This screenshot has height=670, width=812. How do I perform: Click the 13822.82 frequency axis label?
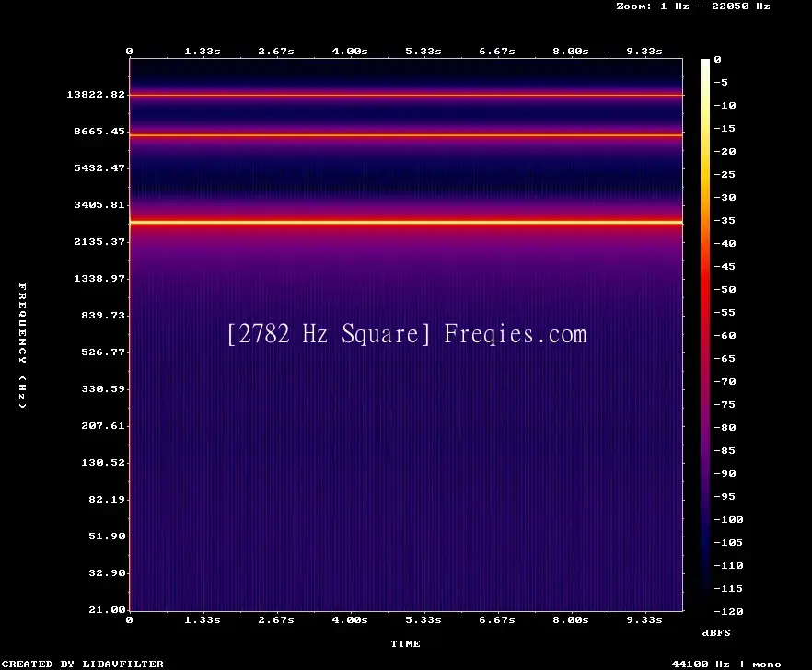[x=96, y=94]
